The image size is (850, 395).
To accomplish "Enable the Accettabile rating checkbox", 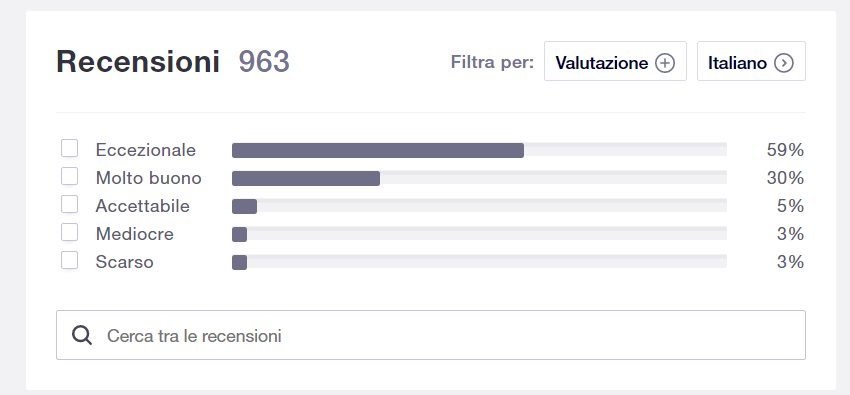I will coord(69,204).
